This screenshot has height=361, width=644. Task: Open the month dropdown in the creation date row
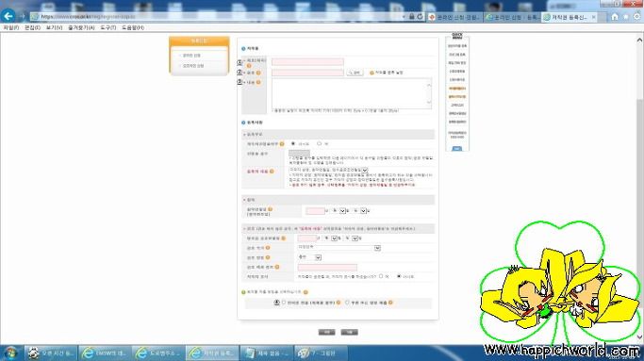(x=339, y=211)
